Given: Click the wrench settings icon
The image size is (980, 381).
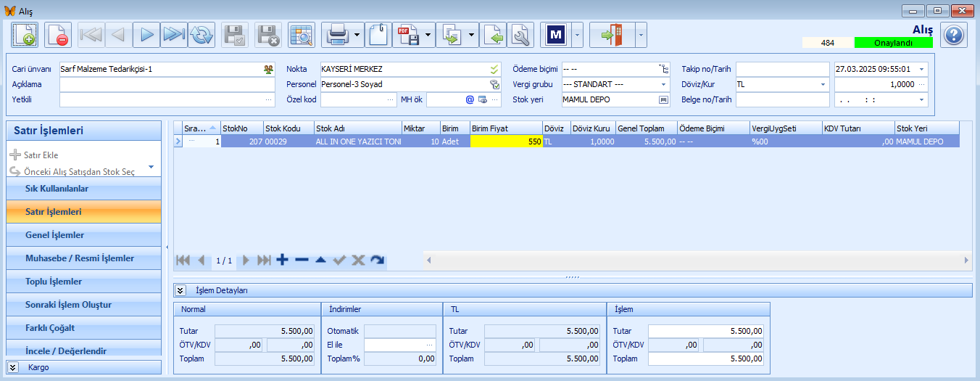Looking at the screenshot, I should click(x=520, y=34).
